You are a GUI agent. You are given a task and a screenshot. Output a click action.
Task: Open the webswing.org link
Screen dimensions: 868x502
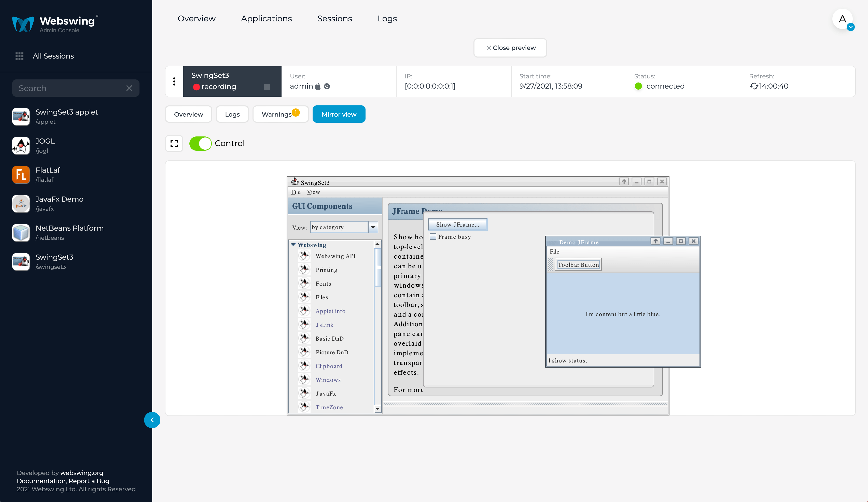82,473
